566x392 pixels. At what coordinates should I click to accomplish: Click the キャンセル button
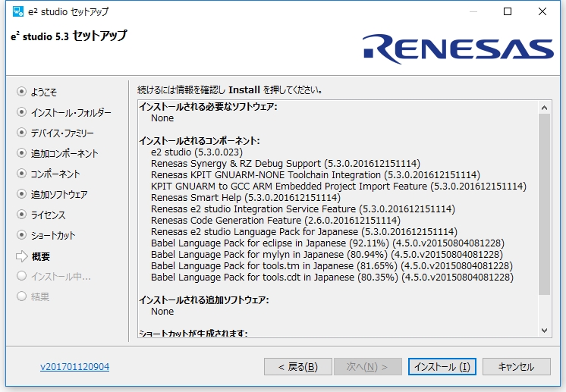tap(516, 367)
